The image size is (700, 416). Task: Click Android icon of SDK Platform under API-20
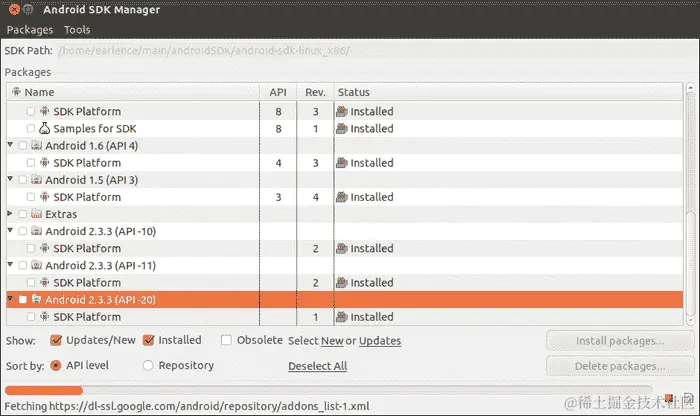point(44,316)
